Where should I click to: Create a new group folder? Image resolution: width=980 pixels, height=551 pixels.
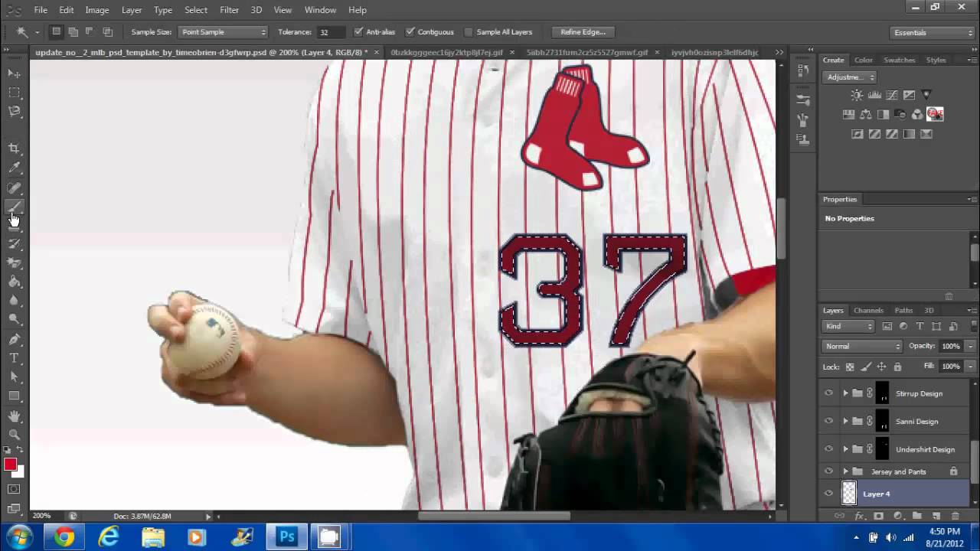(x=916, y=517)
